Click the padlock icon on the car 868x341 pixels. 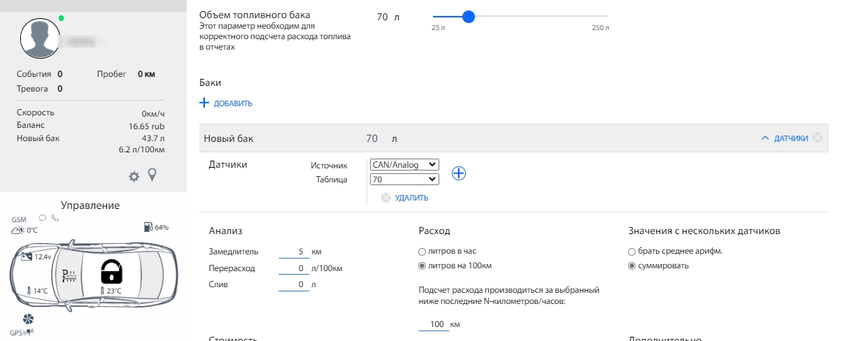tap(111, 270)
